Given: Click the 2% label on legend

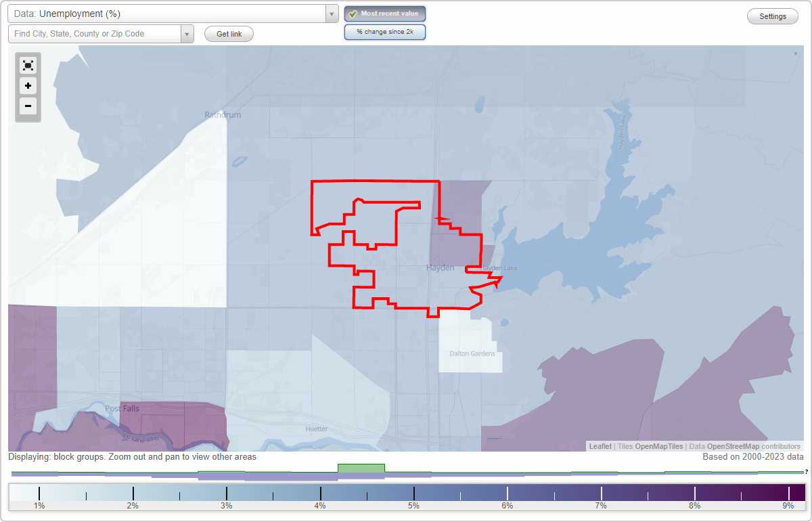Looking at the screenshot, I should coord(133,505).
